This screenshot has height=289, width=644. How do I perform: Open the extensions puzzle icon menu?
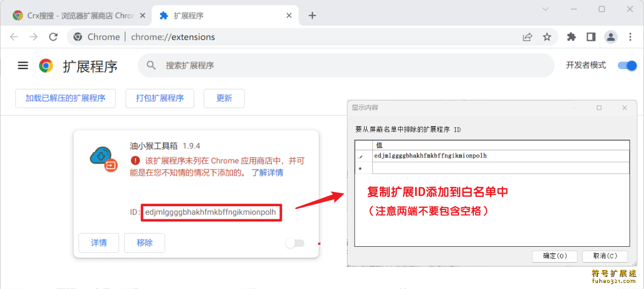click(x=572, y=37)
